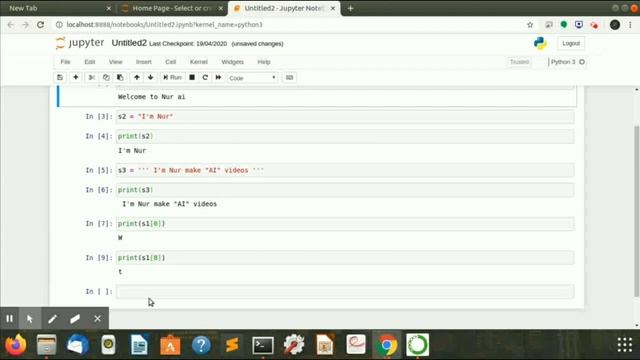Move selected cell up arrow
This screenshot has width=640, height=360.
tap(137, 78)
